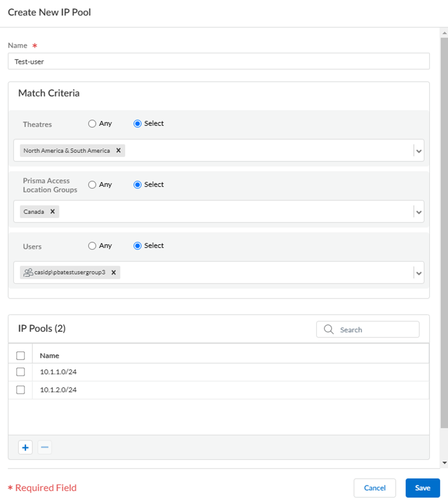Click the scrollbar down arrow
Image resolution: width=448 pixels, height=500 pixels.
[444, 462]
